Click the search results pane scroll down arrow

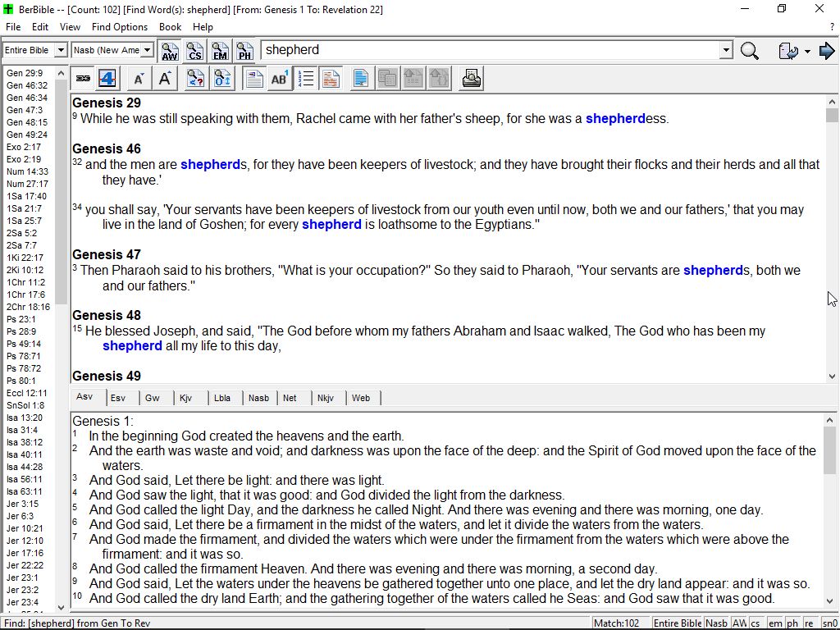832,377
